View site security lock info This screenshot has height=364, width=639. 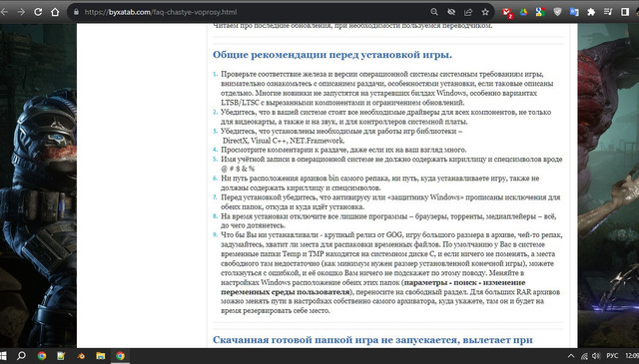[76, 12]
